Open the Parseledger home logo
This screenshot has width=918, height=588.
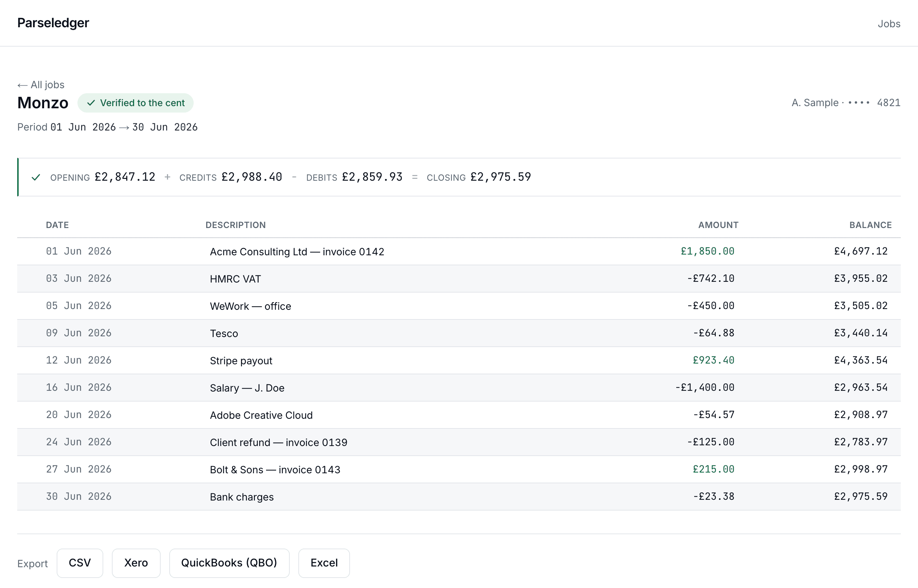[x=53, y=23]
